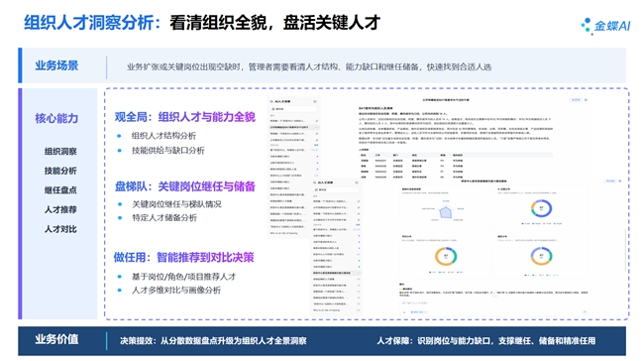Screen dimensions: 644x361
Task: Click the orange bottom-left donut chart
Action: [446, 256]
